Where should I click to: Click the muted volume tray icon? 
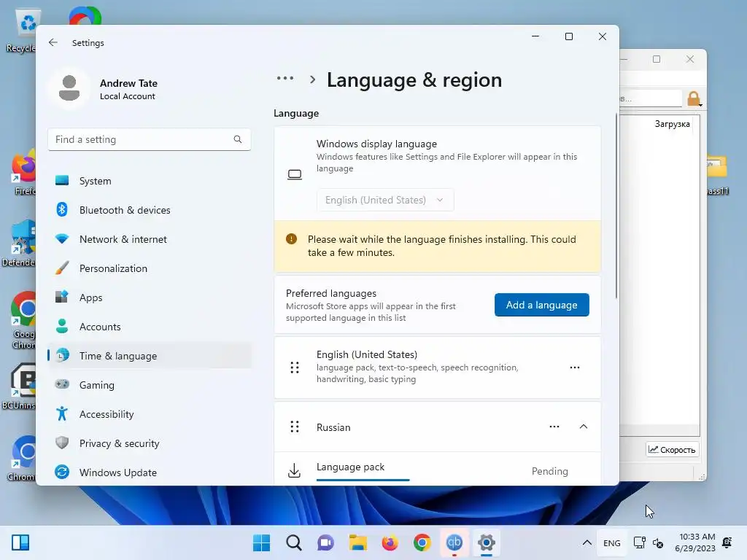(x=658, y=542)
